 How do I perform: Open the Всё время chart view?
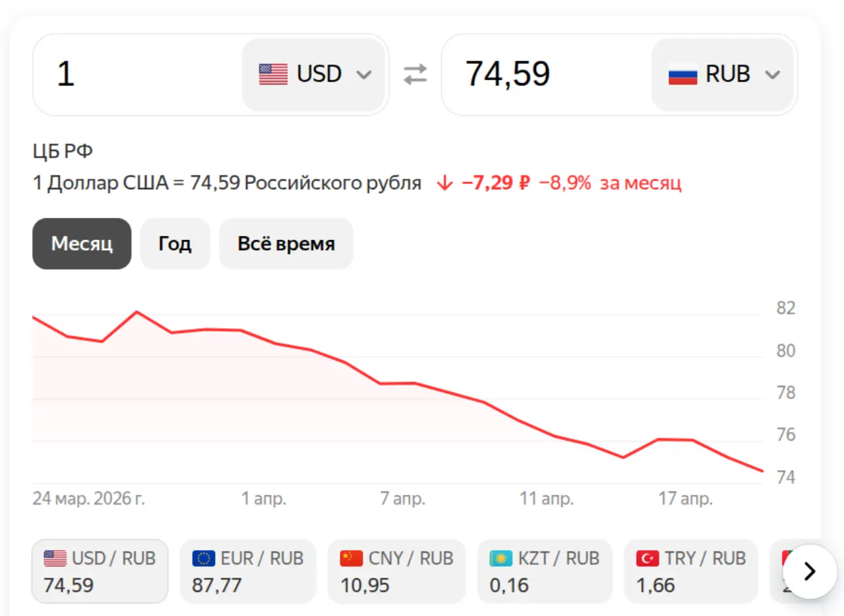(x=286, y=243)
